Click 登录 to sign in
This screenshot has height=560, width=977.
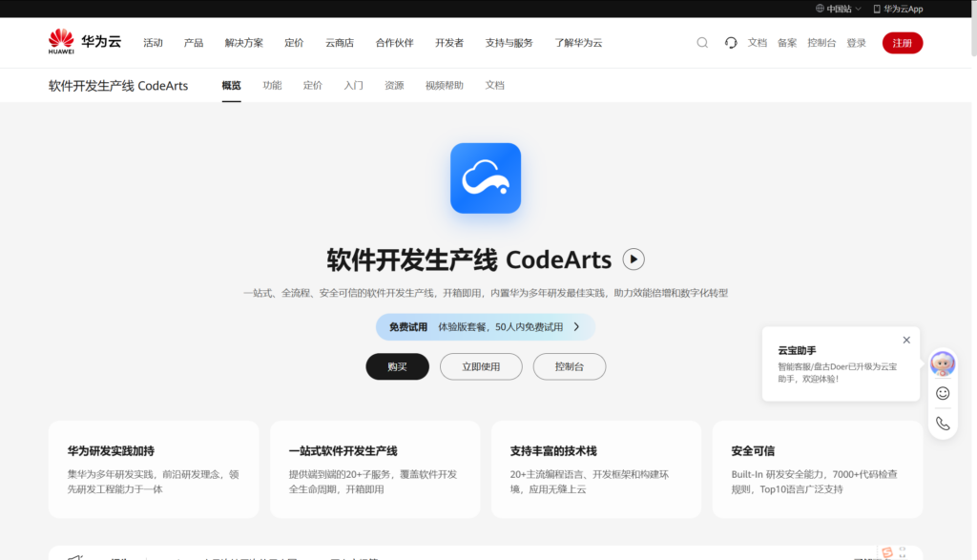point(856,42)
